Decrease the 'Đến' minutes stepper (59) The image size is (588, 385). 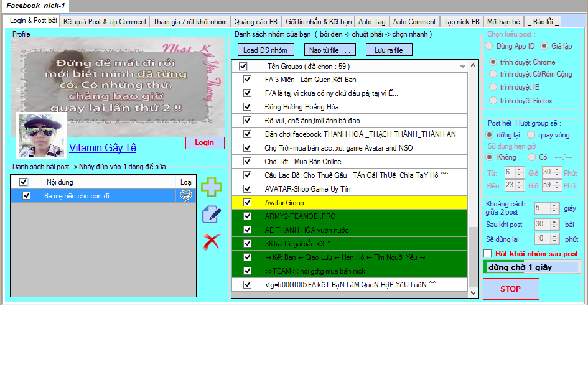pyautogui.click(x=558, y=187)
